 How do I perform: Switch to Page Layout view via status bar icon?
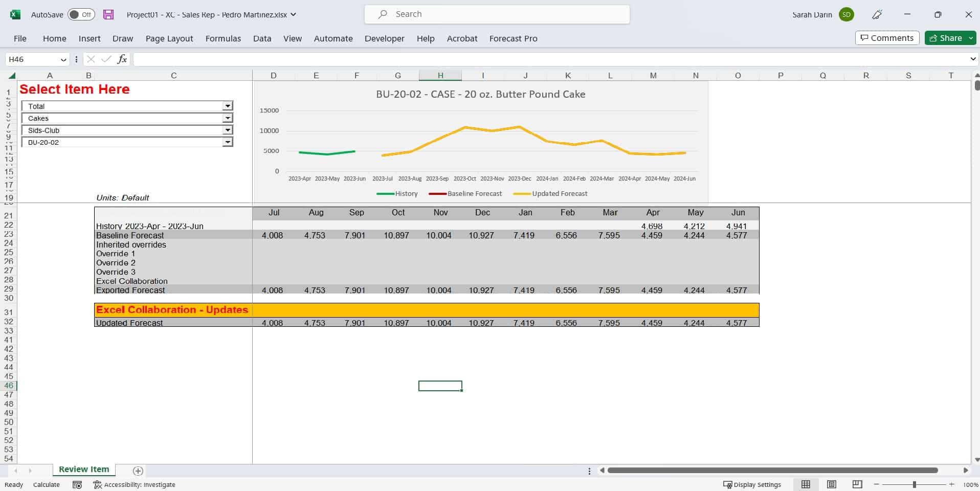tap(832, 484)
